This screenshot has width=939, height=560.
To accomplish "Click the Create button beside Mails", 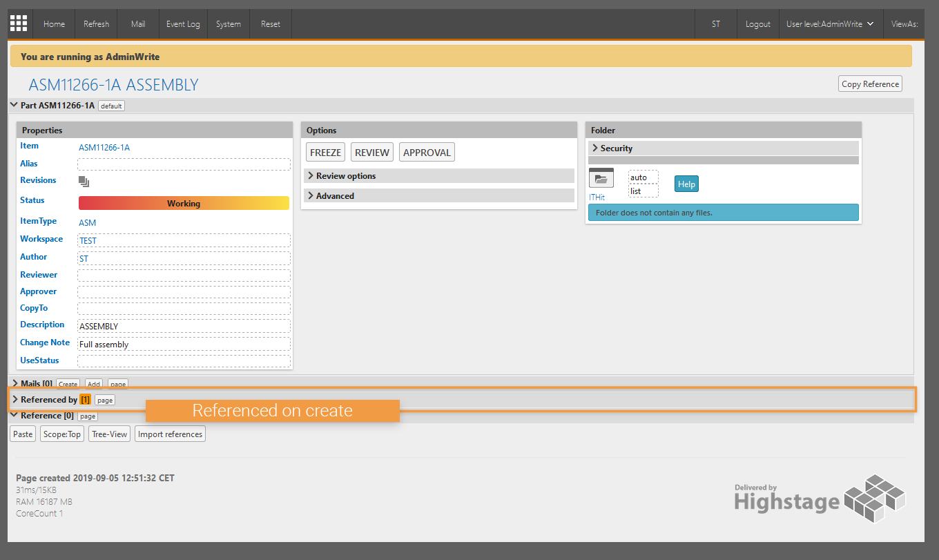I will 68,384.
